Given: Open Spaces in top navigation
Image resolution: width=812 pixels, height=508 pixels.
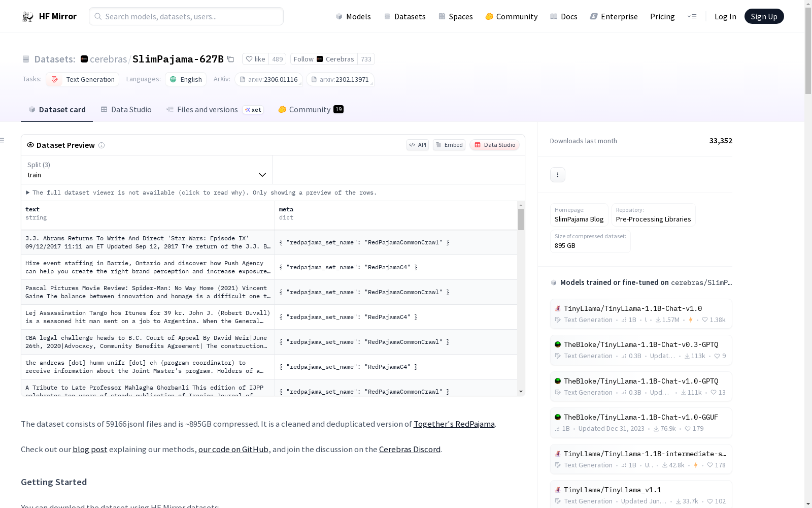Looking at the screenshot, I should point(456,17).
